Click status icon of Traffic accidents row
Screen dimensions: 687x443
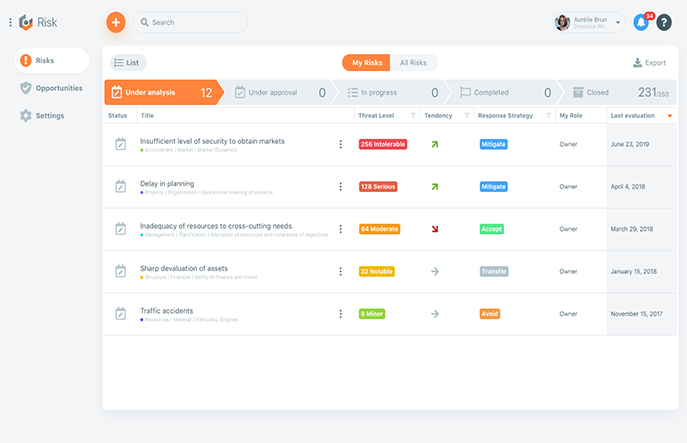pos(120,314)
